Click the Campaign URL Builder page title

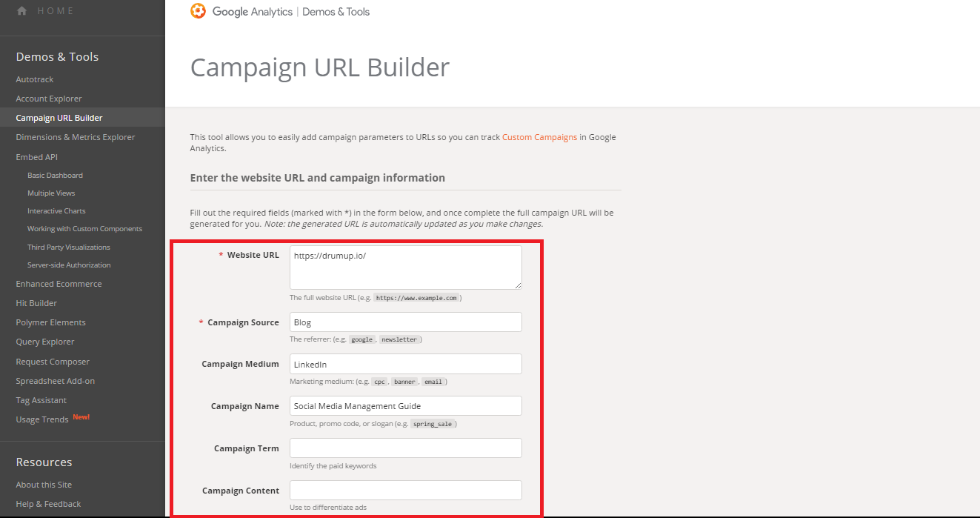click(320, 67)
